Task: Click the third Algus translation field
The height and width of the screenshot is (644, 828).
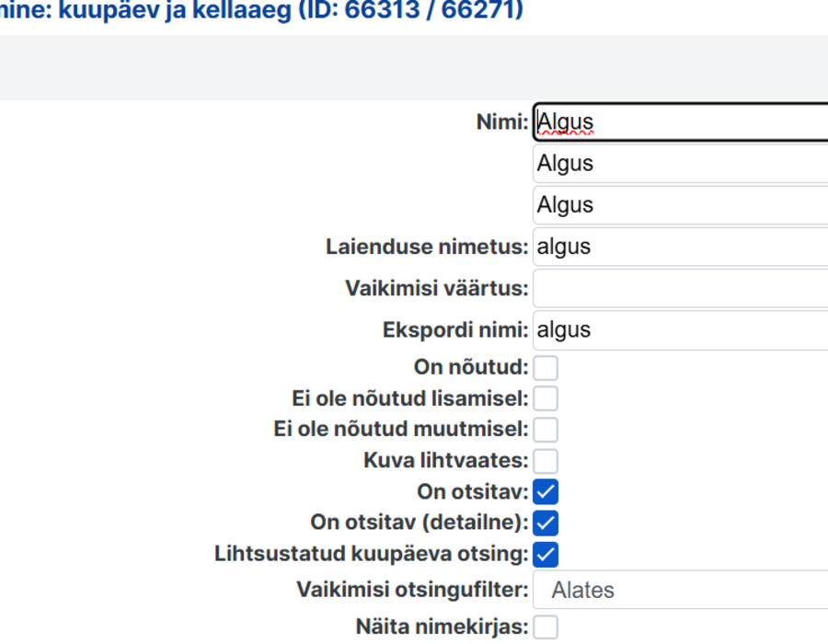Action: pyautogui.click(x=681, y=205)
